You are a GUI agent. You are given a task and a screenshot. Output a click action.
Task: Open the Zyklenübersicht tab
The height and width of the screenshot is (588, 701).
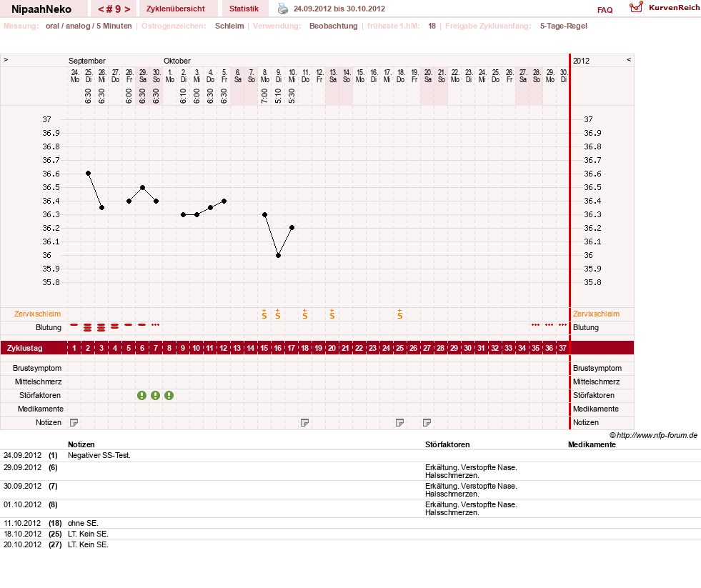coord(175,9)
